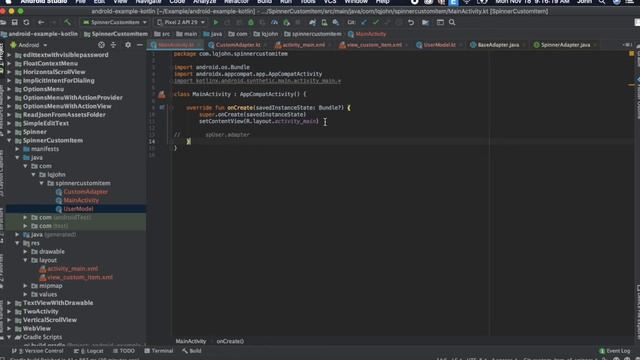Viewport: 640px width, 360px height.
Task: Click the Sync/refresh toolbar icon
Action: (26, 22)
